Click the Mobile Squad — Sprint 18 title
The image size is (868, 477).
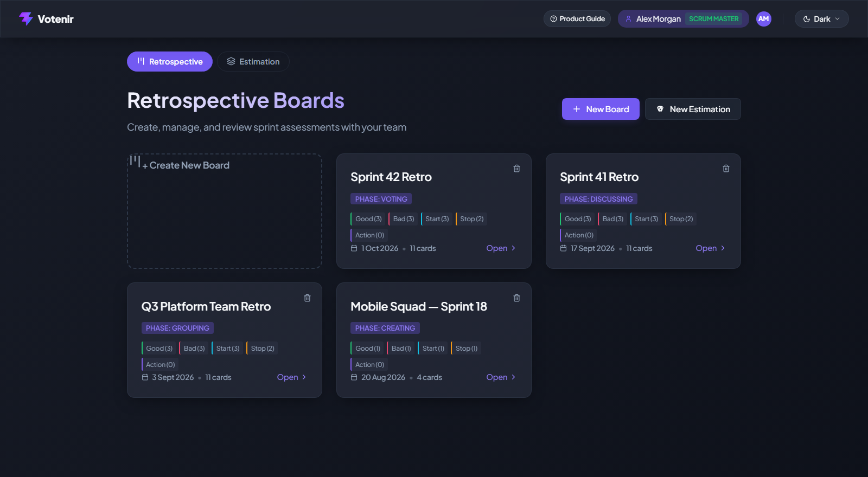point(419,307)
